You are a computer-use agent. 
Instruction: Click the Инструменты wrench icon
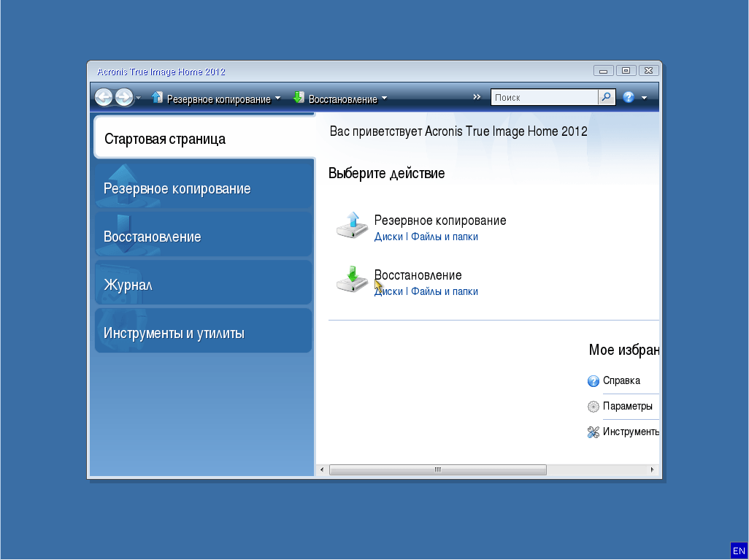[594, 432]
